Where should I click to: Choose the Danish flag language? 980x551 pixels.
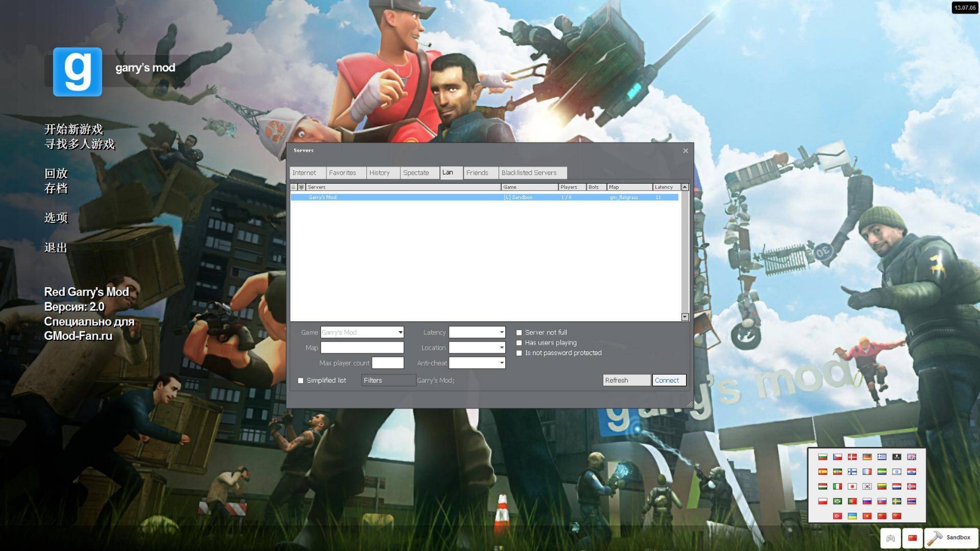(x=853, y=457)
